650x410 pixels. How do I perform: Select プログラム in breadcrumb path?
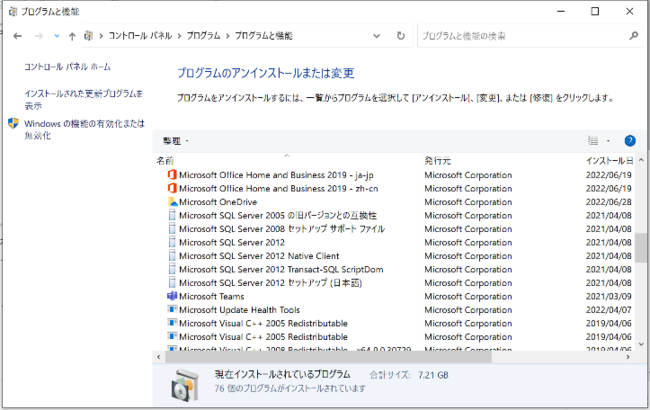(203, 36)
